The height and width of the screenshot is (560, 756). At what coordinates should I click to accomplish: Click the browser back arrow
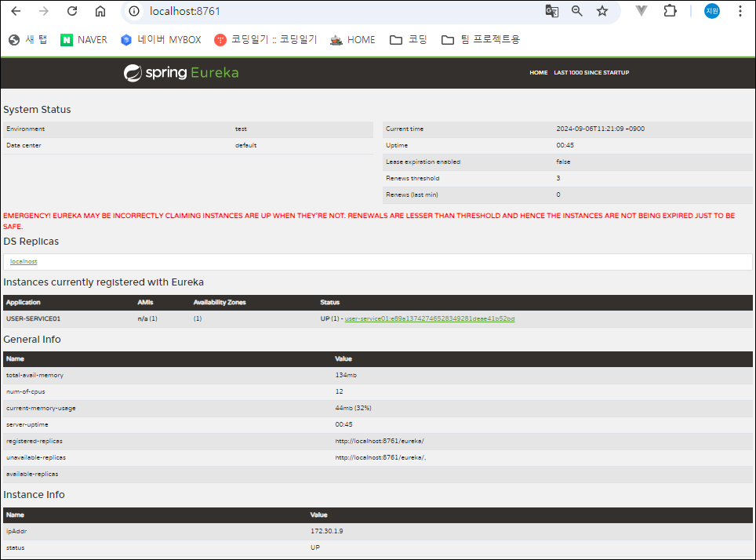pos(16,11)
